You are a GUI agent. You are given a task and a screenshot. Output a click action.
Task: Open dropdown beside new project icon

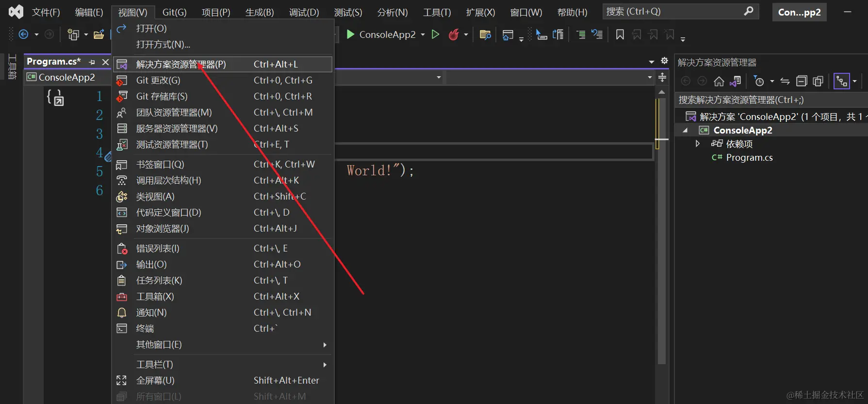click(86, 35)
